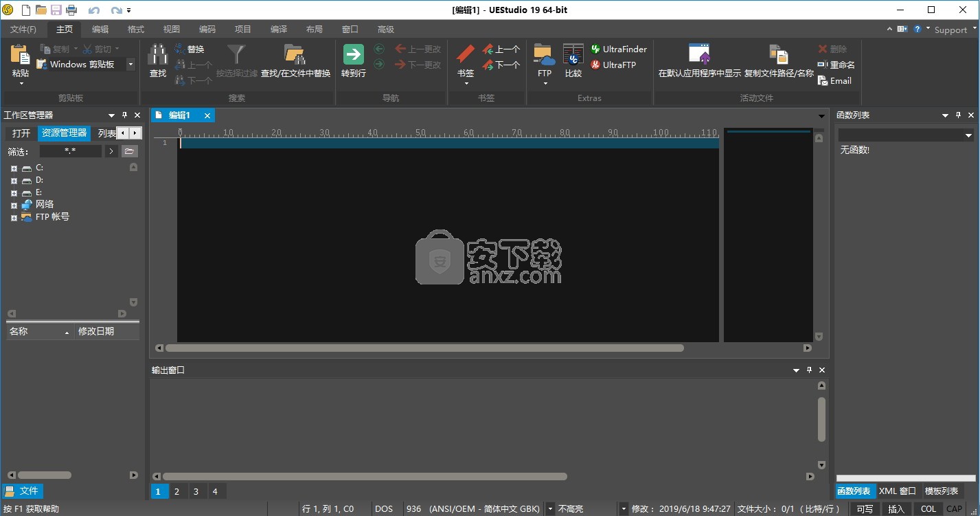Click the FTP folder icon

coord(545,55)
